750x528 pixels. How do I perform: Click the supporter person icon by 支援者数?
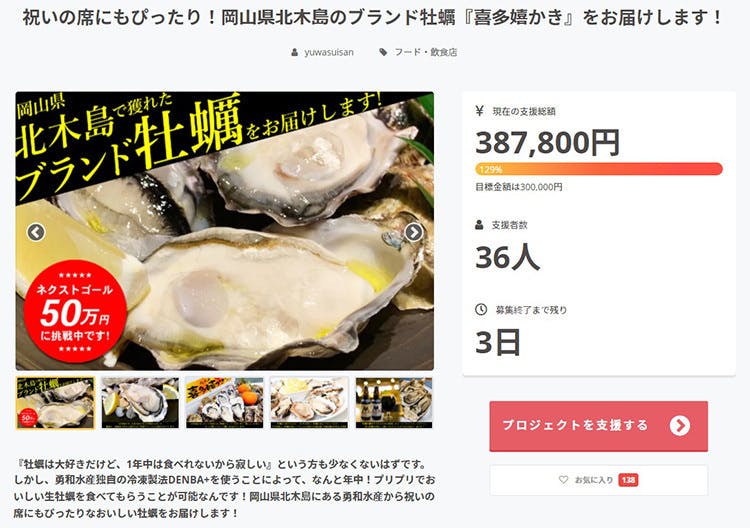click(479, 225)
